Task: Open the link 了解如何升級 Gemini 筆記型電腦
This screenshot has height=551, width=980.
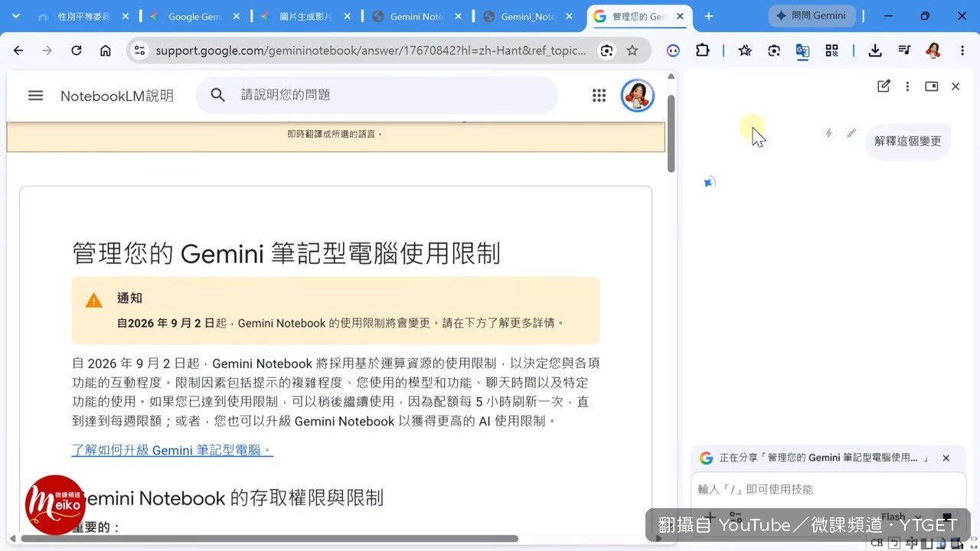Action: coord(172,450)
